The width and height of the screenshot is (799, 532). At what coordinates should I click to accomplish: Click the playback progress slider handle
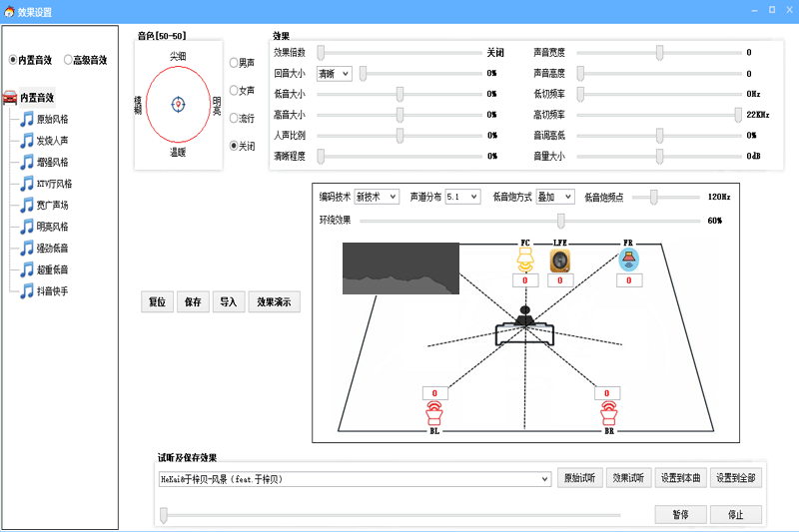coord(164,515)
